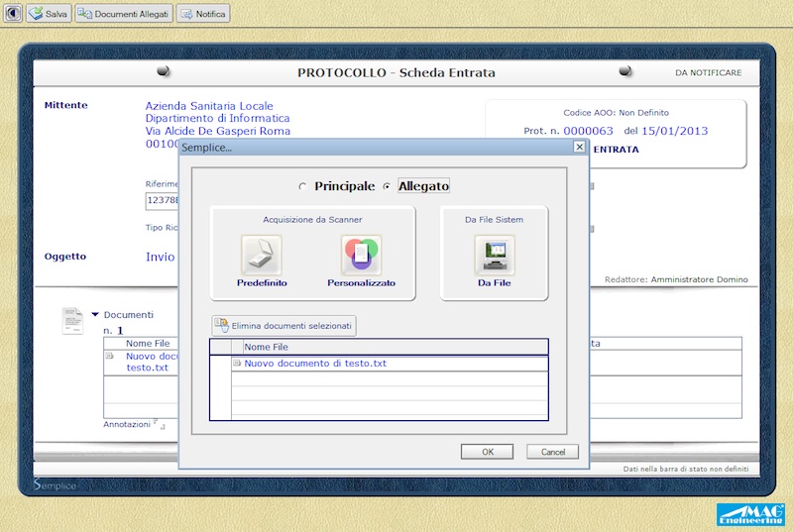Click Elimina documenti selezionati button
The height and width of the screenshot is (532, 793).
(x=283, y=325)
